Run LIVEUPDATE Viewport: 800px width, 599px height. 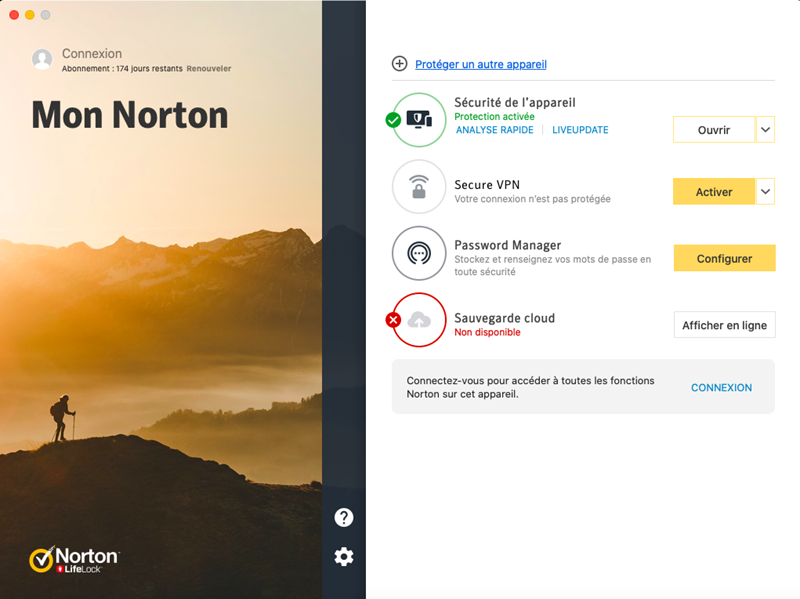point(580,130)
